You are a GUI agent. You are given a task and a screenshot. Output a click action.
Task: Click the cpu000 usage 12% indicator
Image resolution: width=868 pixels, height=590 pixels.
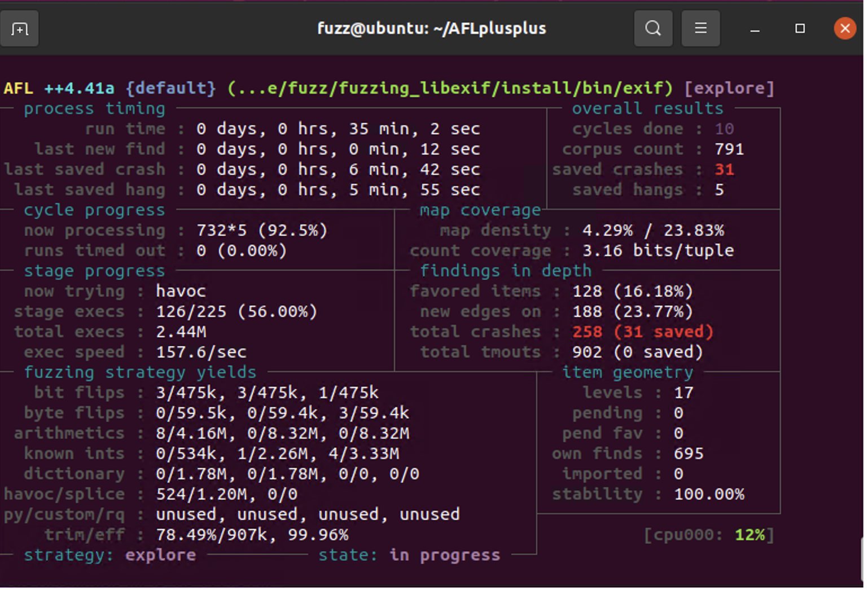click(x=749, y=535)
